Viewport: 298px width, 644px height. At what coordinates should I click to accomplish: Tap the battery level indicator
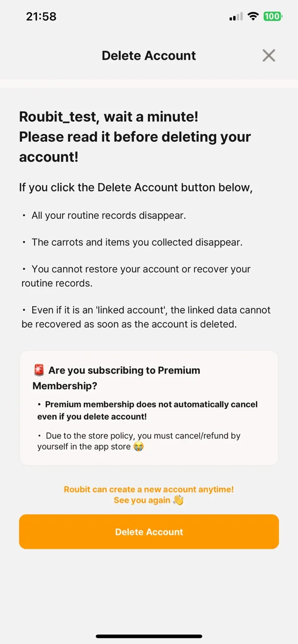(x=272, y=17)
